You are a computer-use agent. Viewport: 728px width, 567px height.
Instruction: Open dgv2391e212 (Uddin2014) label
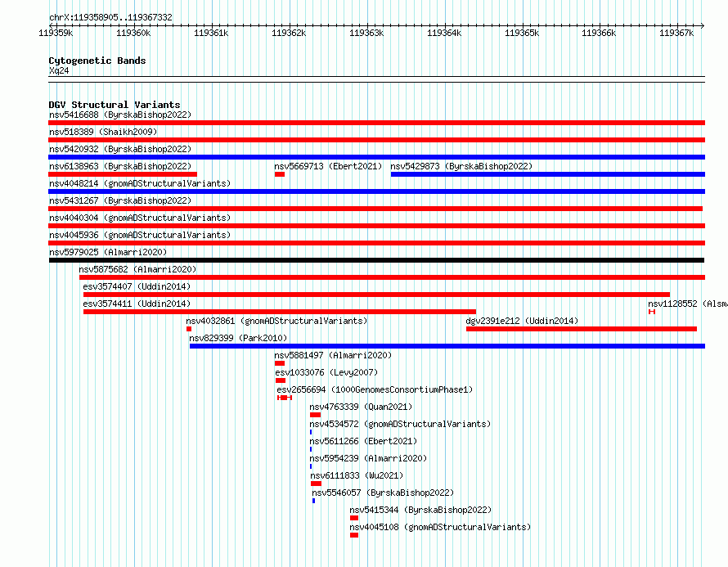523,321
